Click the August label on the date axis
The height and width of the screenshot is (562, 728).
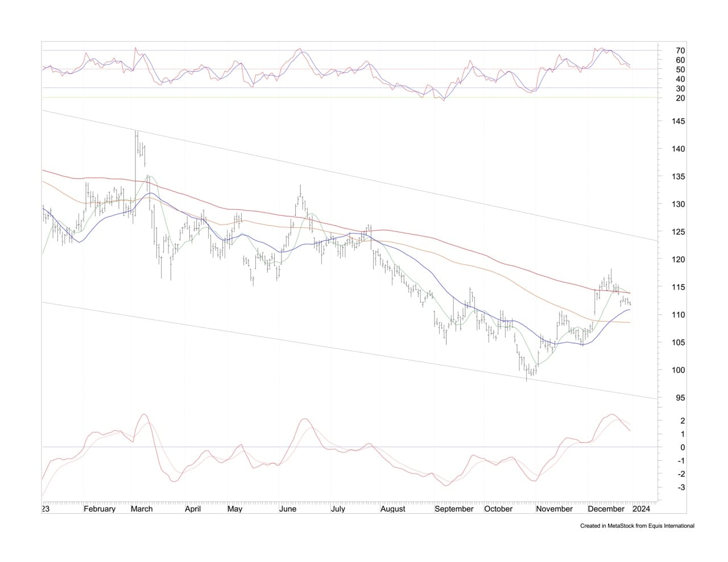tap(393, 509)
